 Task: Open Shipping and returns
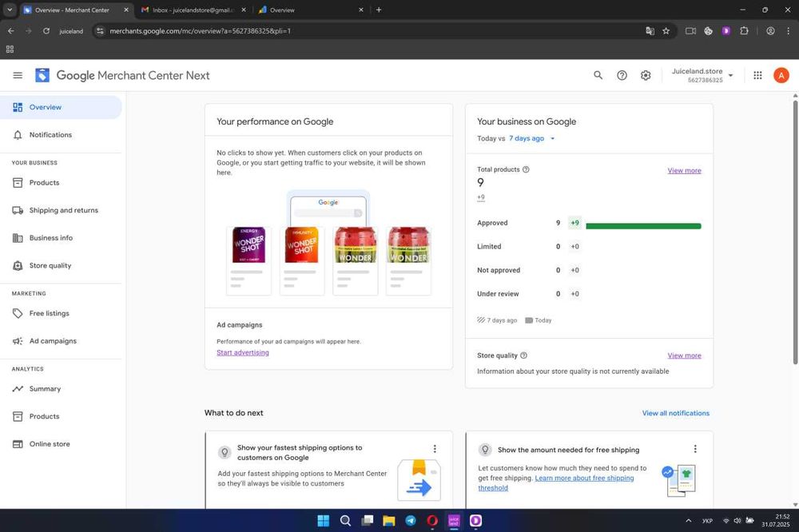click(61, 210)
